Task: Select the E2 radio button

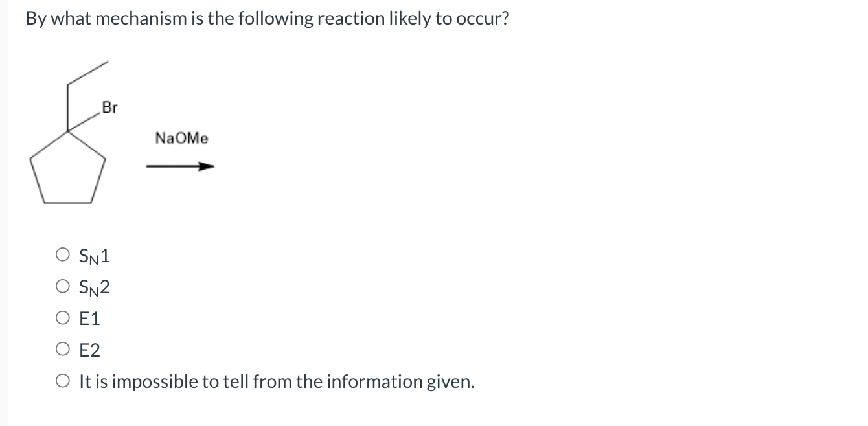Action: point(63,350)
